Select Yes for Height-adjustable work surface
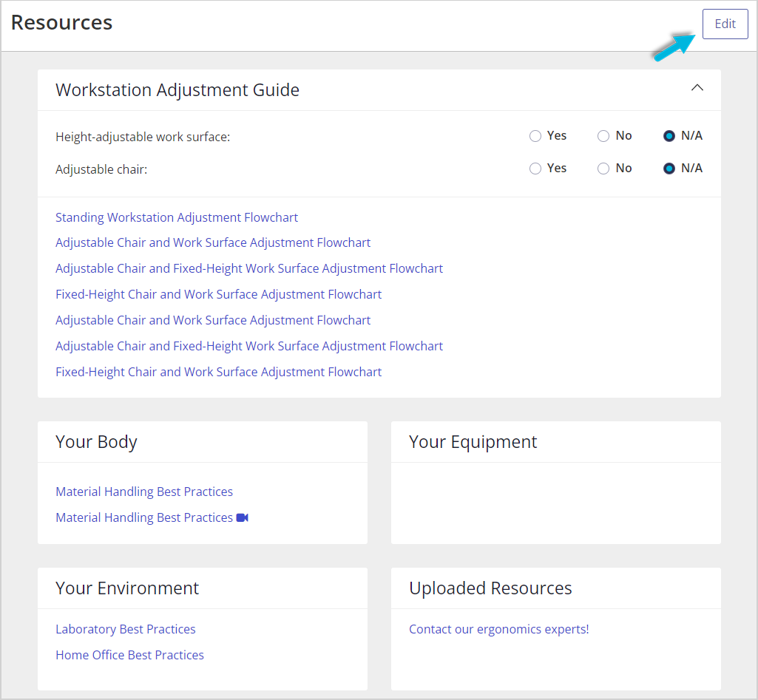758x700 pixels. (535, 136)
